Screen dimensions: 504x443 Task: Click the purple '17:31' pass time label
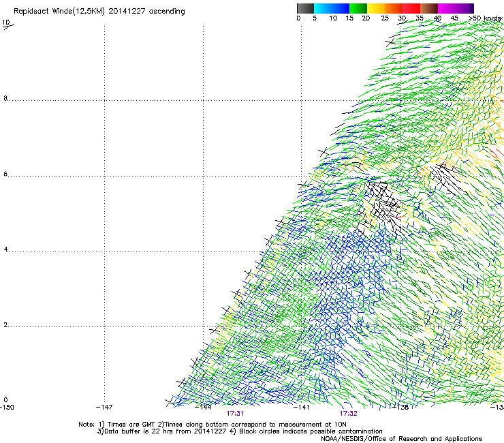click(235, 414)
